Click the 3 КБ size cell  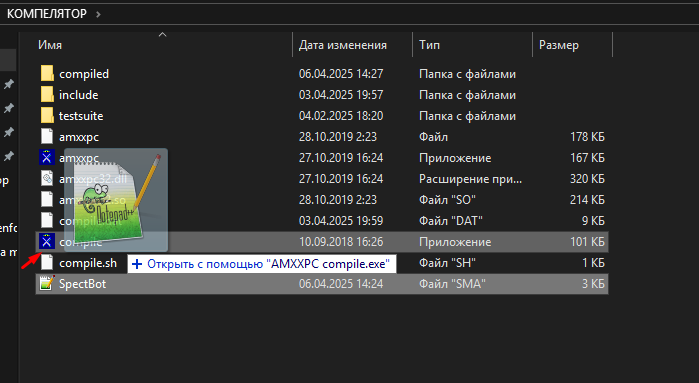[593, 284]
